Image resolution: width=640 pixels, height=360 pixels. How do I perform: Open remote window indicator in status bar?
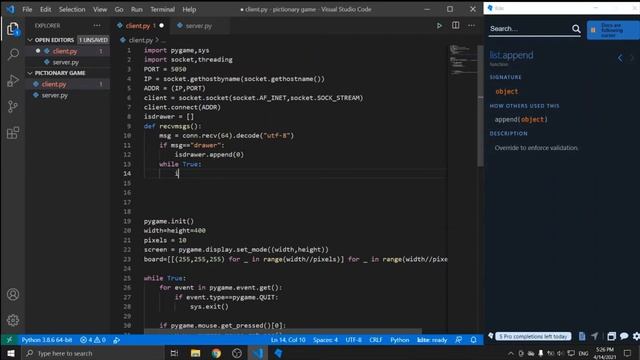pyautogui.click(x=9, y=340)
